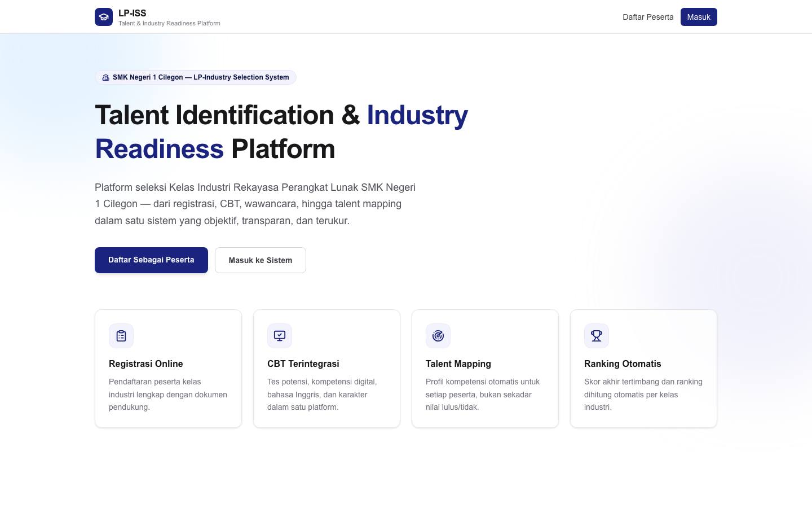Click the Talent Mapping radar icon
The image size is (812, 508).
click(x=438, y=336)
